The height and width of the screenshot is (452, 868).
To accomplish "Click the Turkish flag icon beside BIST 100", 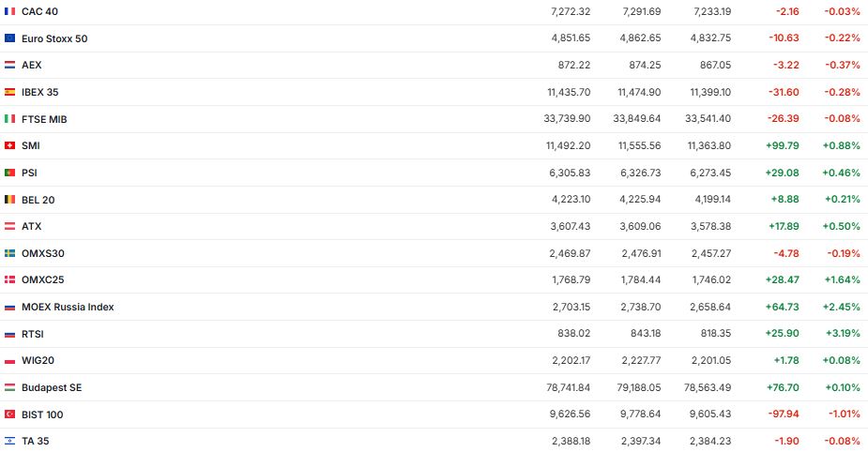I will tap(9, 414).
